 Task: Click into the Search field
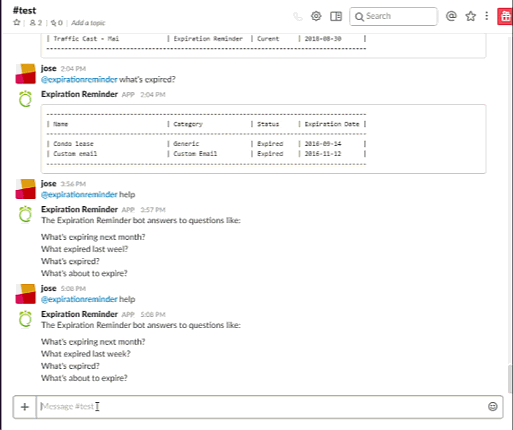(393, 16)
